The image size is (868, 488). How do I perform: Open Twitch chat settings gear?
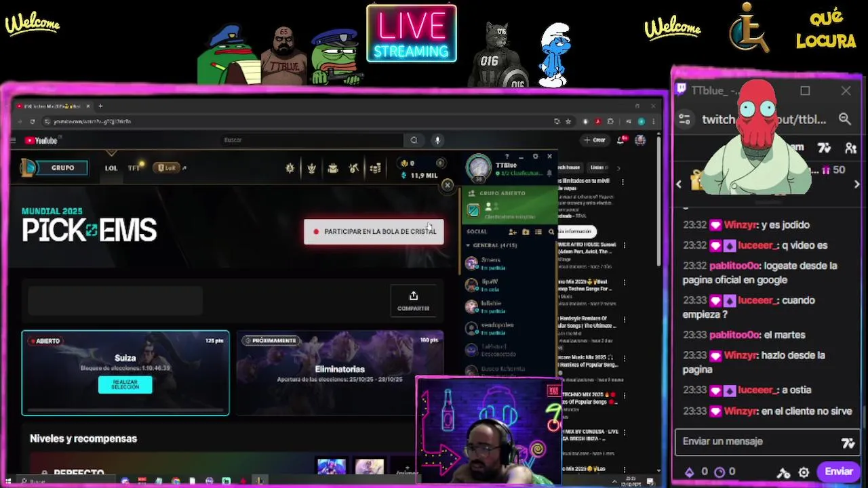pos(804,472)
